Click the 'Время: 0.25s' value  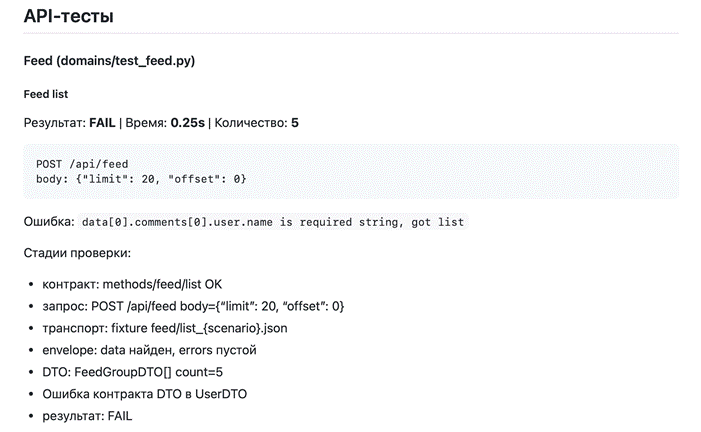click(165, 123)
